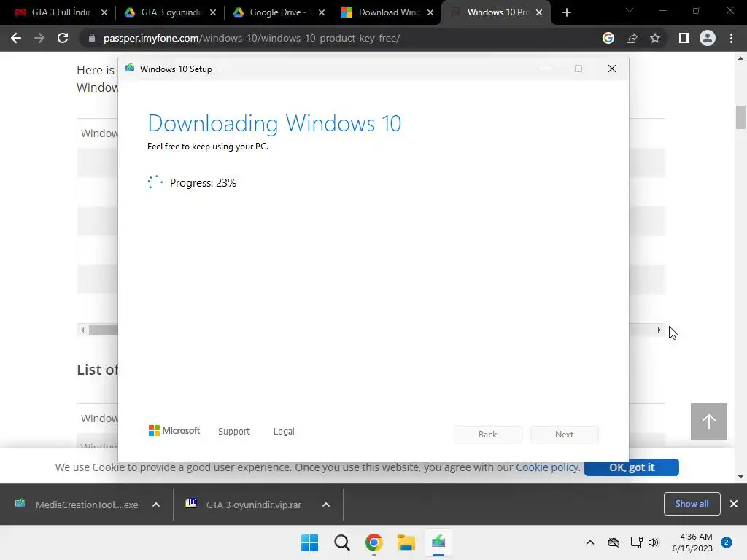Click the Next button in setup

(564, 435)
